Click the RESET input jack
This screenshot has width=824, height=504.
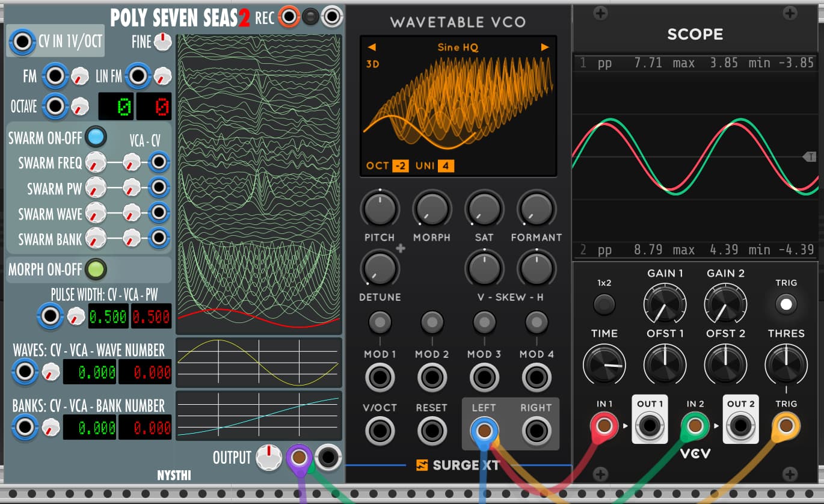tap(432, 431)
